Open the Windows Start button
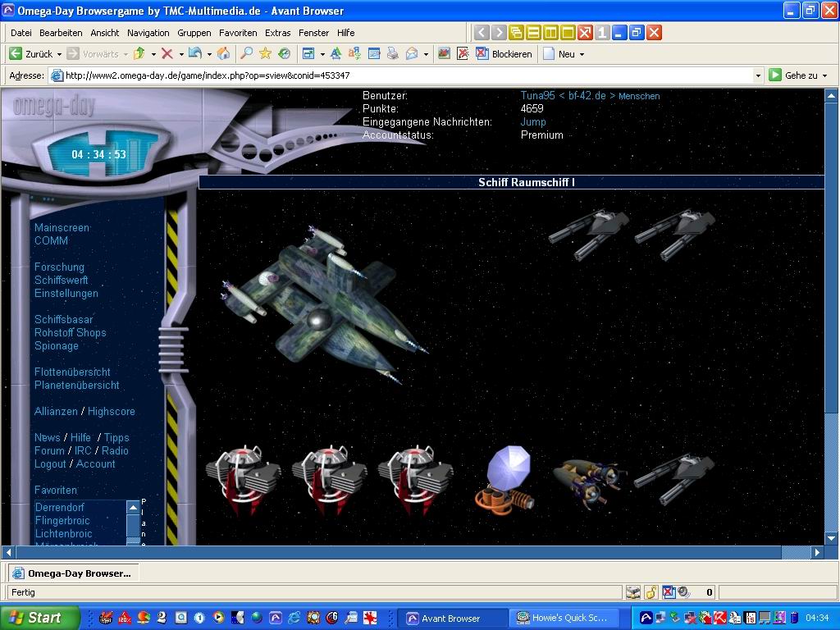Image resolution: width=840 pixels, height=630 pixels. point(39,618)
